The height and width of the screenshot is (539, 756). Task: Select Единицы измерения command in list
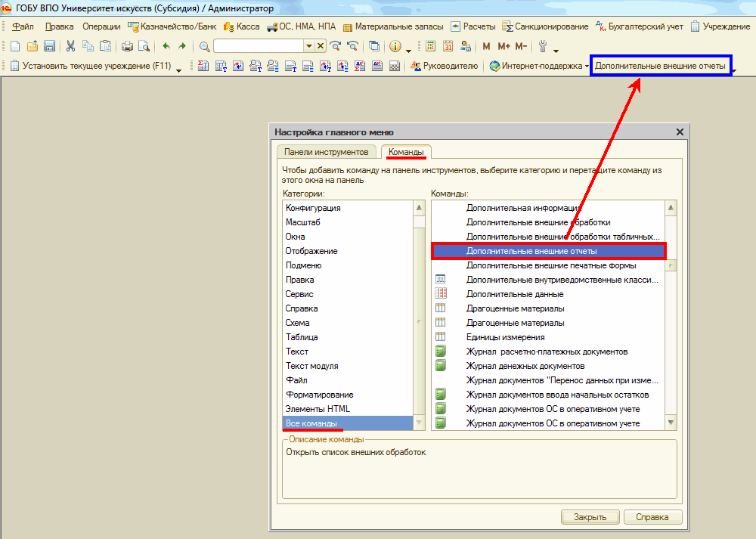tap(505, 337)
